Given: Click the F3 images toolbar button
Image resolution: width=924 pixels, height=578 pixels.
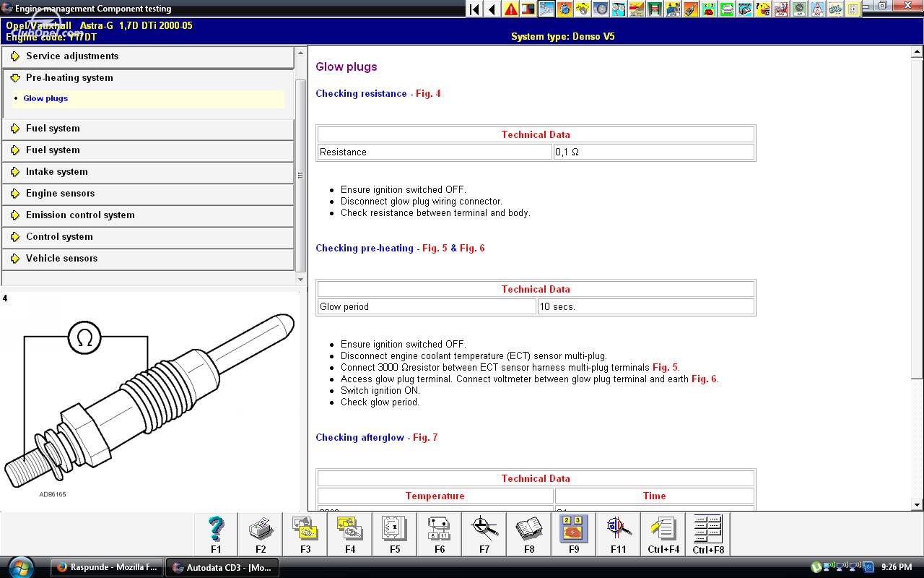Looking at the screenshot, I should 305,535.
